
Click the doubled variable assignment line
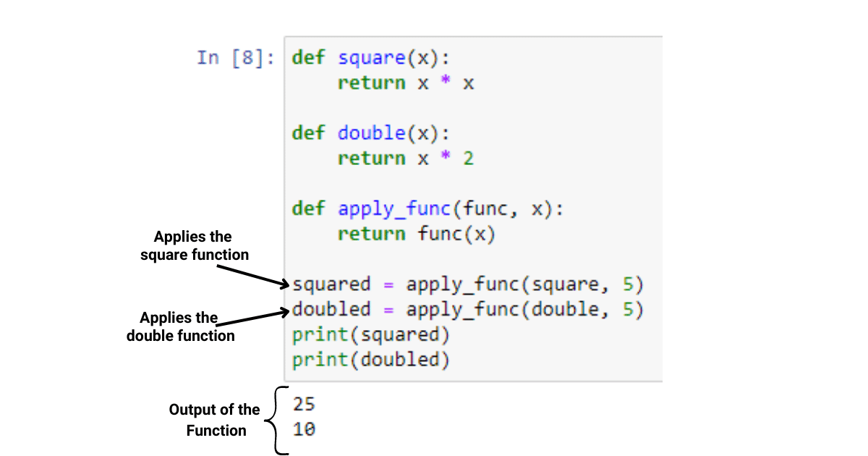pyautogui.click(x=467, y=310)
